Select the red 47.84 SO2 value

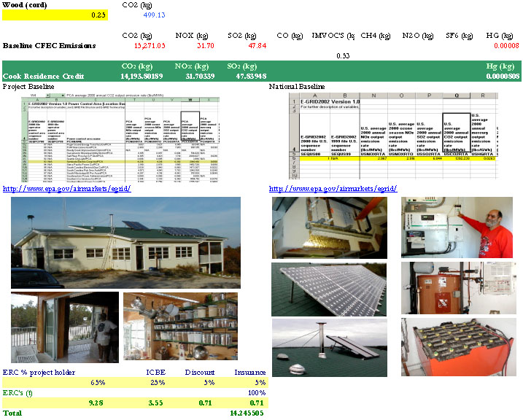(x=257, y=46)
